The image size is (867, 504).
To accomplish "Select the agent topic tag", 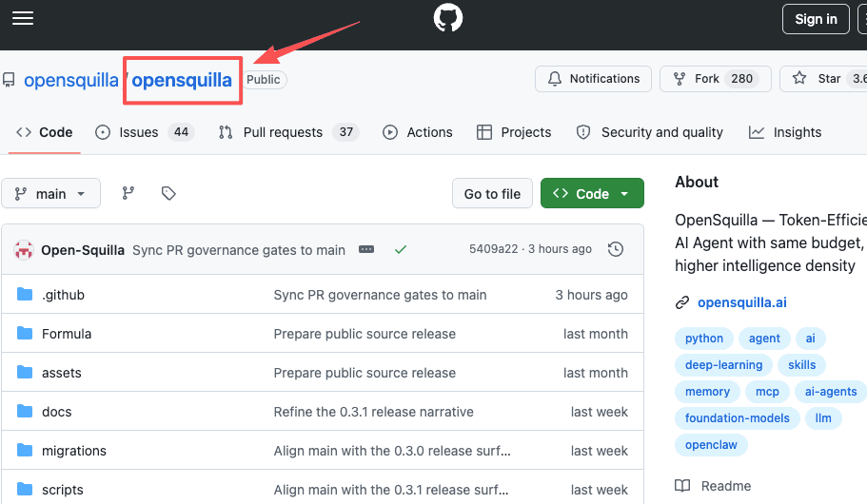I will [x=764, y=339].
